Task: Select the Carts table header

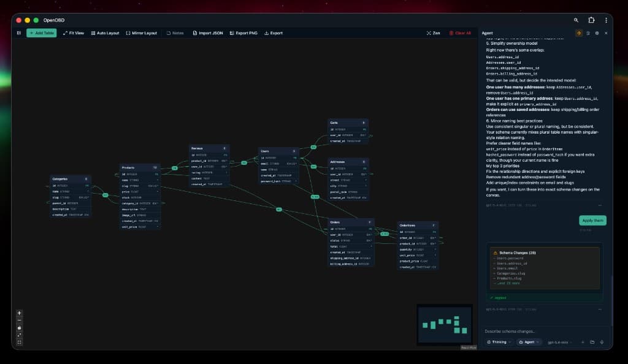Action: point(348,123)
